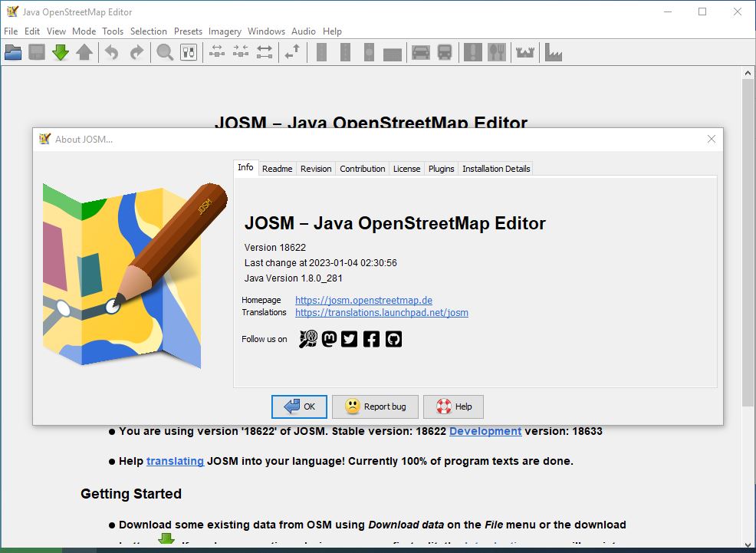The height and width of the screenshot is (553, 756).
Task: Click the JOSM pencil map logo
Action: [x=134, y=275]
